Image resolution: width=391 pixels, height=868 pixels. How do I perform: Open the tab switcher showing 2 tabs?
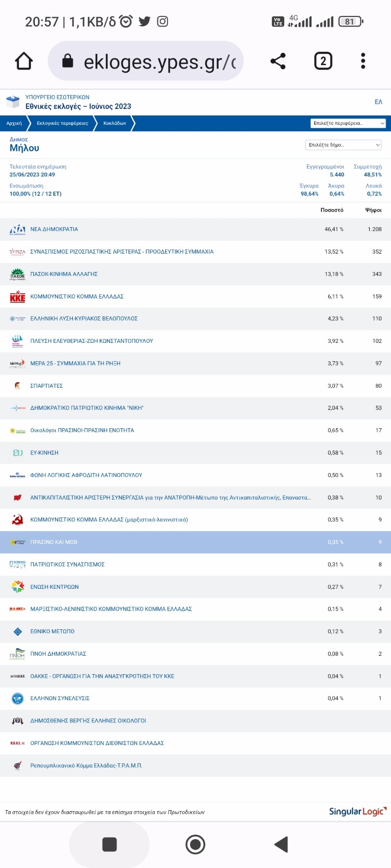[x=323, y=61]
